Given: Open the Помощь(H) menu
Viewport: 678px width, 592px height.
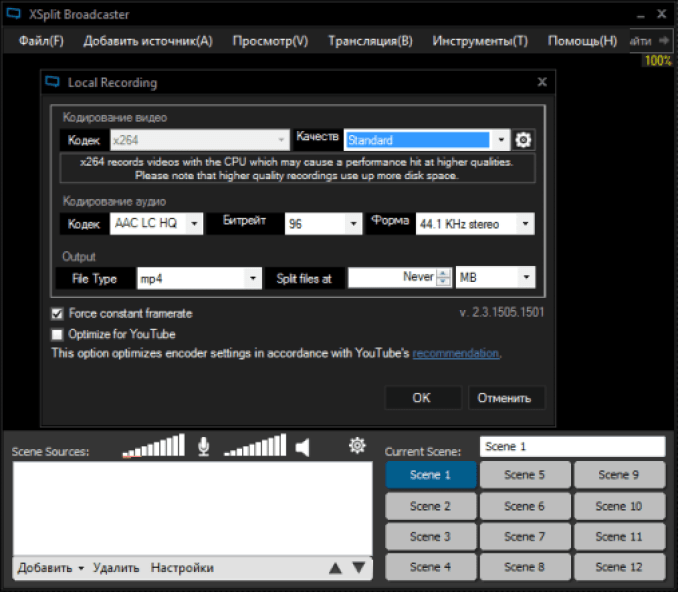Looking at the screenshot, I should click(x=582, y=41).
